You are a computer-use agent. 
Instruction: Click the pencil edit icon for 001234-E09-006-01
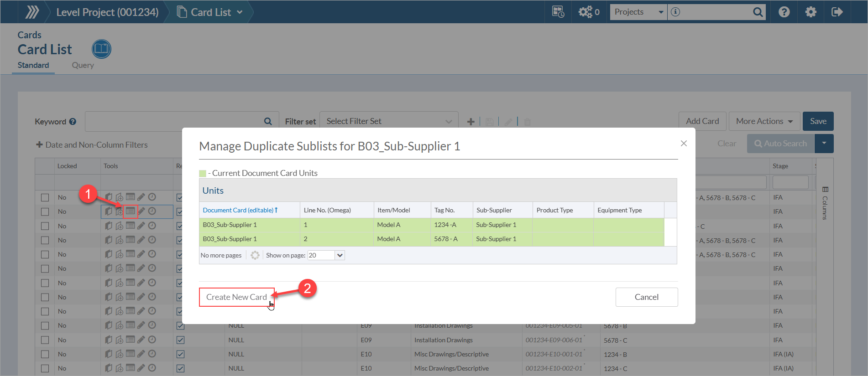coord(141,340)
